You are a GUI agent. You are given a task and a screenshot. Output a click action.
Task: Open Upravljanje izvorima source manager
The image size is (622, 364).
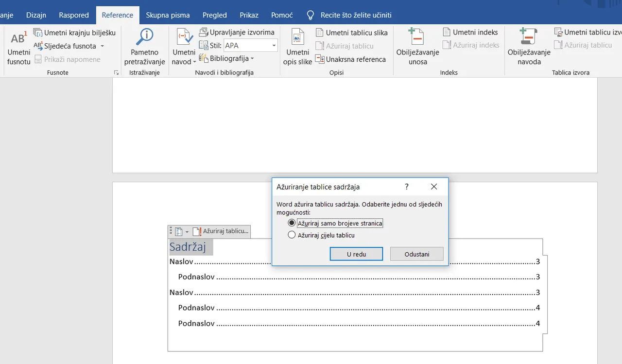(x=237, y=32)
